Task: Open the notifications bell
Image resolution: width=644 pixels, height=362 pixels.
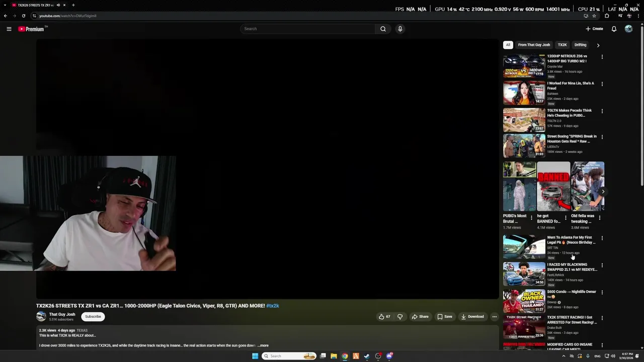Action: (x=614, y=29)
